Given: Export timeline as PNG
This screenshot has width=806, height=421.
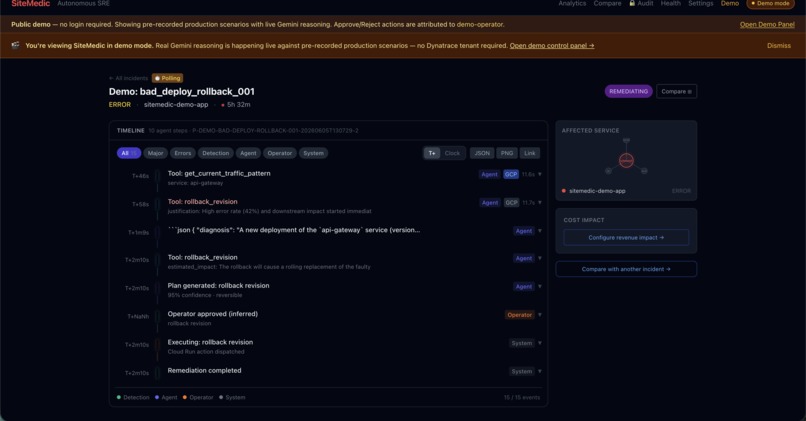Looking at the screenshot, I should 507,153.
